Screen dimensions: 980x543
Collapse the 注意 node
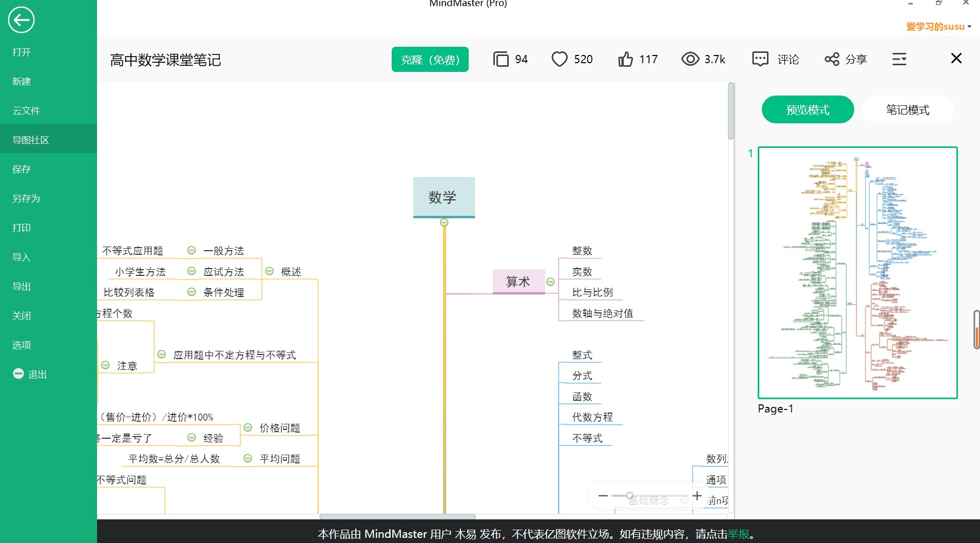click(105, 365)
